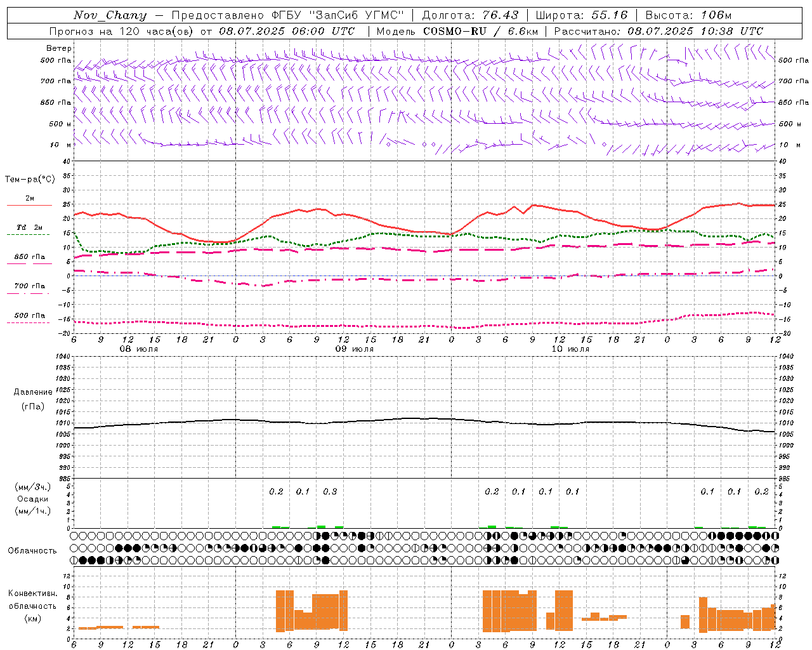The image size is (812, 650).
Task: Select the 'Модель COSMO-RU / 6.6км' model text
Action: [457, 31]
